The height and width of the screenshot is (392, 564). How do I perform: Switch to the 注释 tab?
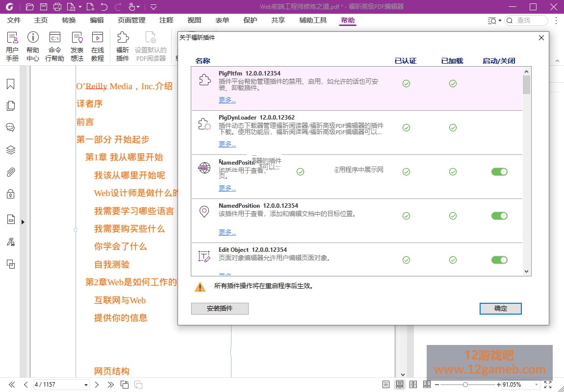pyautogui.click(x=166, y=20)
